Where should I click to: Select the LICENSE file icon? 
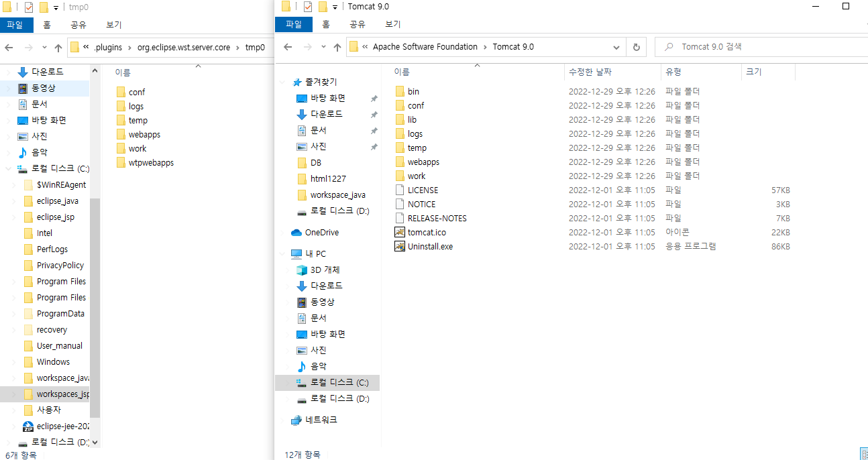400,190
